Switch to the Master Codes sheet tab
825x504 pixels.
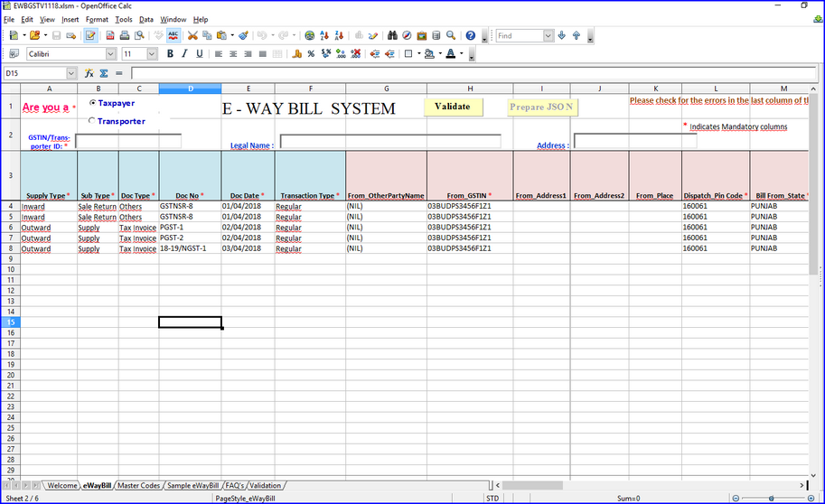pos(138,486)
